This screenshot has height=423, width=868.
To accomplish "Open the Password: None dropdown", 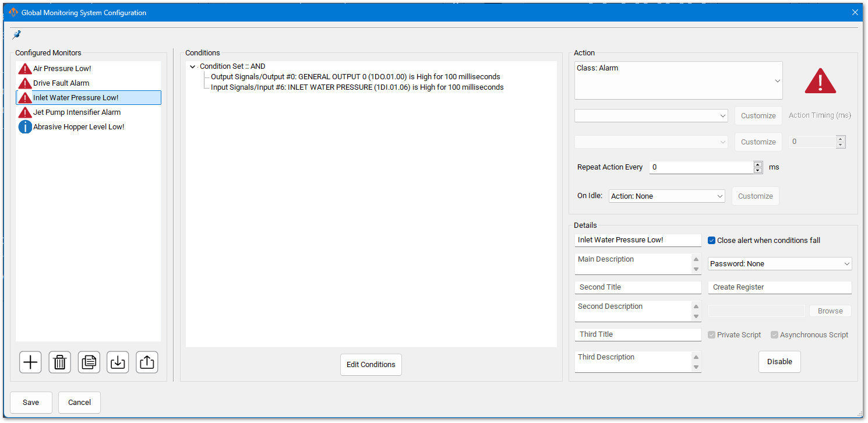I will click(779, 264).
